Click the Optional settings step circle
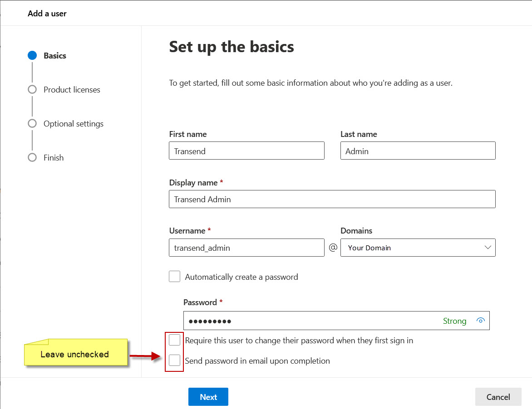 (32, 123)
